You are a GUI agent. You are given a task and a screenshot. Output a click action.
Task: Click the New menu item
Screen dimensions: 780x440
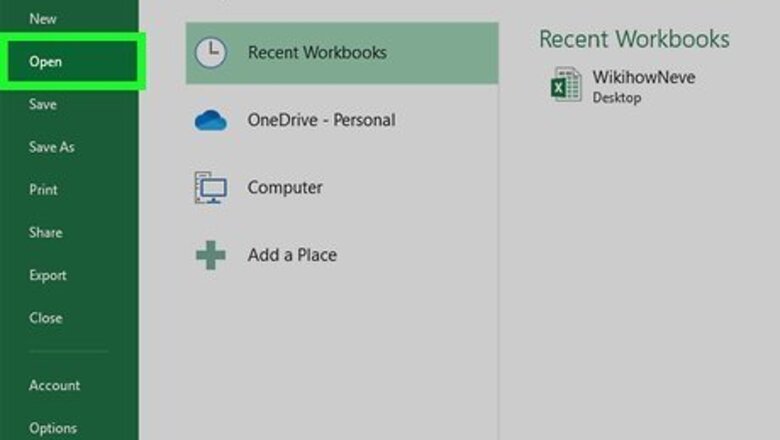pos(43,19)
